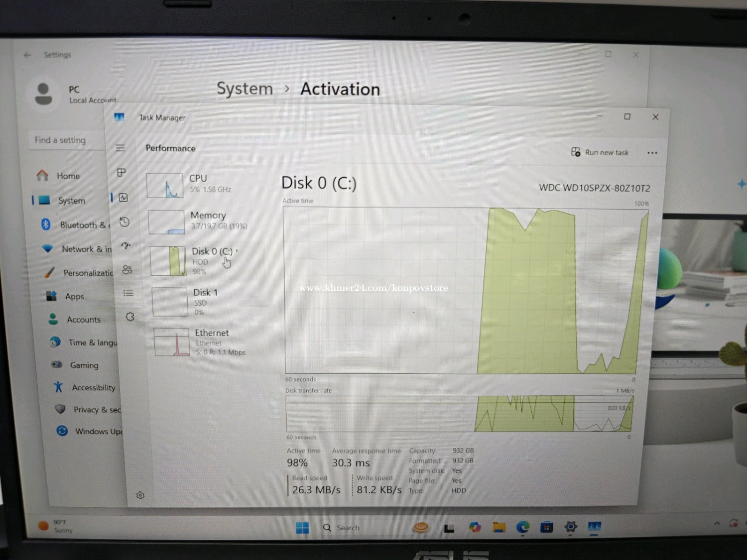Launch Microsoft Edge from the taskbar
The width and height of the screenshot is (747, 560).
[522, 527]
